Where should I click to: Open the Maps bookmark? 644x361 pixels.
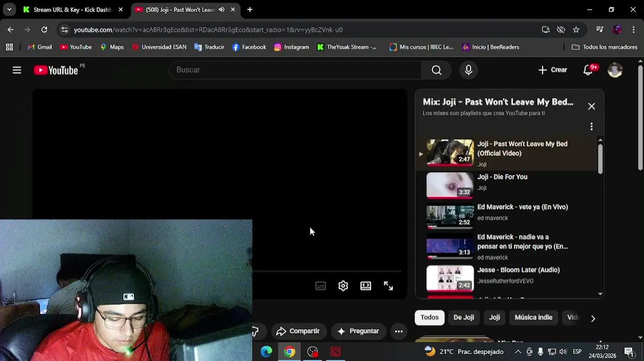[112, 47]
